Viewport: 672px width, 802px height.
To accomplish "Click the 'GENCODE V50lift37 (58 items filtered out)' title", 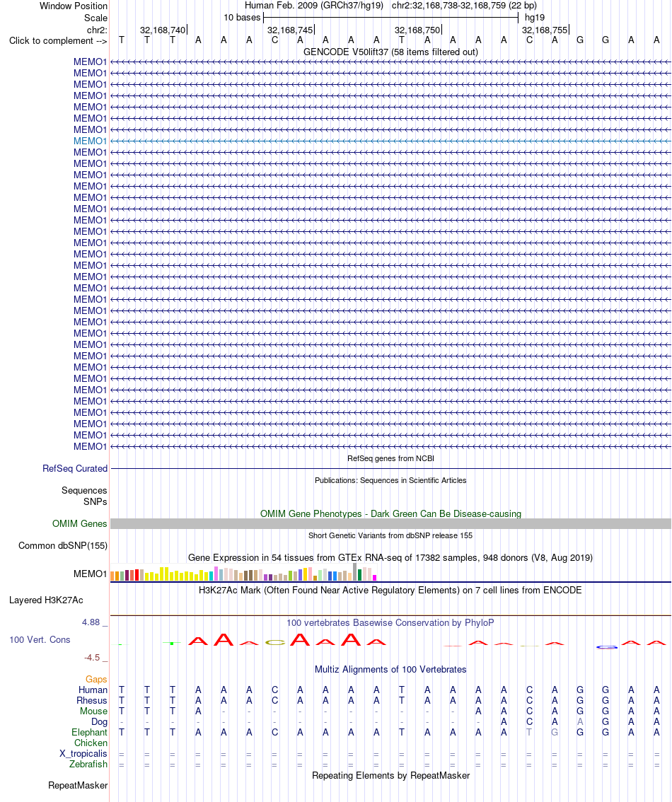I will [390, 52].
